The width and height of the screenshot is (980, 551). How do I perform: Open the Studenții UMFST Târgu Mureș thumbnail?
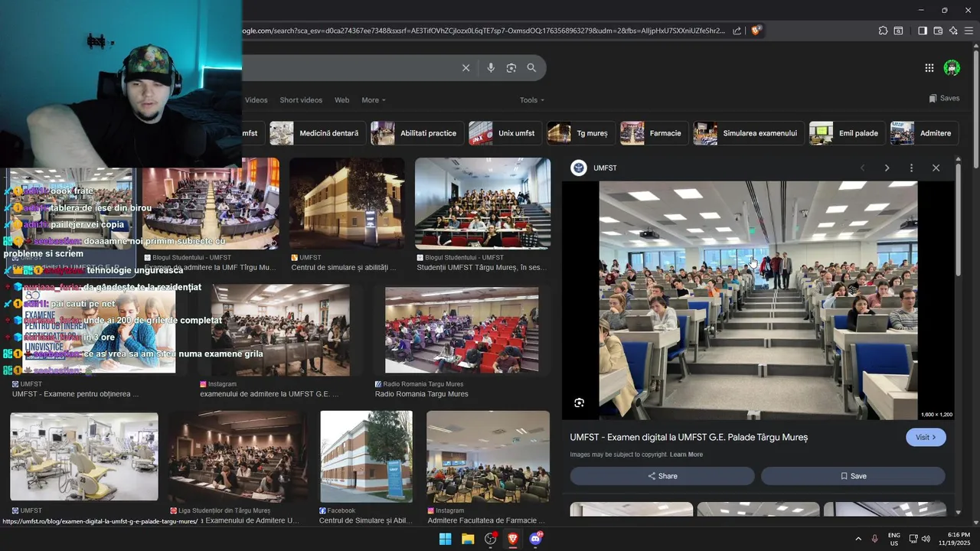(x=482, y=204)
